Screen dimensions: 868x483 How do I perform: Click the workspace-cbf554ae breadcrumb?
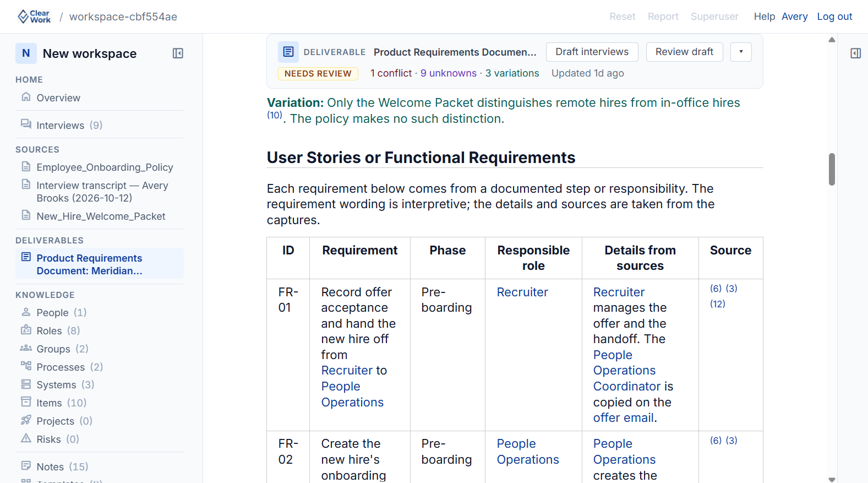coord(123,17)
